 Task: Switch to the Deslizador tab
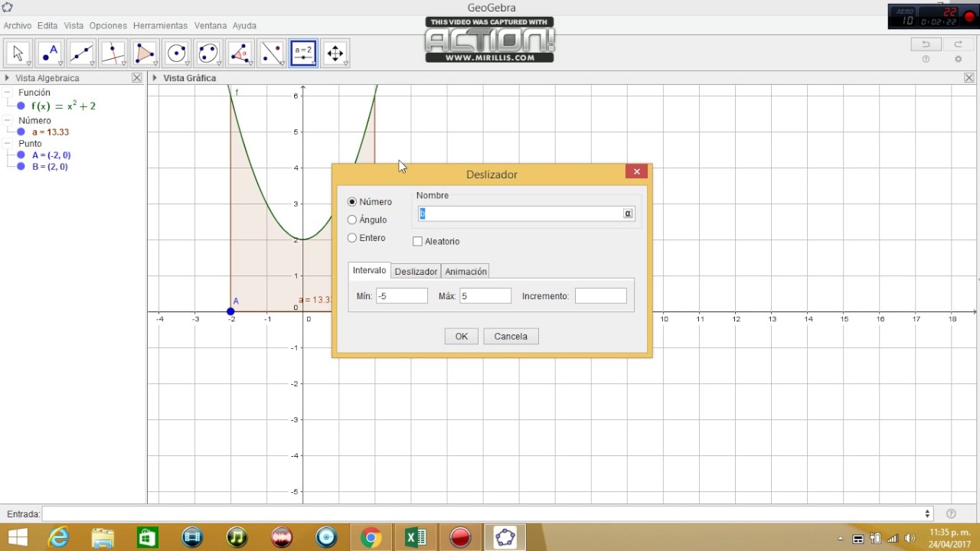pyautogui.click(x=416, y=272)
